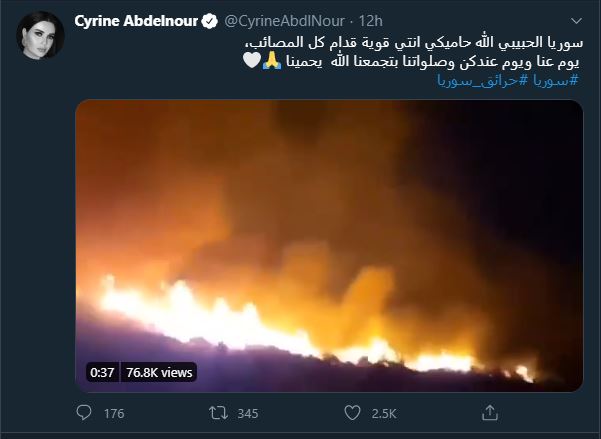Image resolution: width=601 pixels, height=439 pixels.
Task: Expand the tweet options chevron
Action: pyautogui.click(x=576, y=21)
